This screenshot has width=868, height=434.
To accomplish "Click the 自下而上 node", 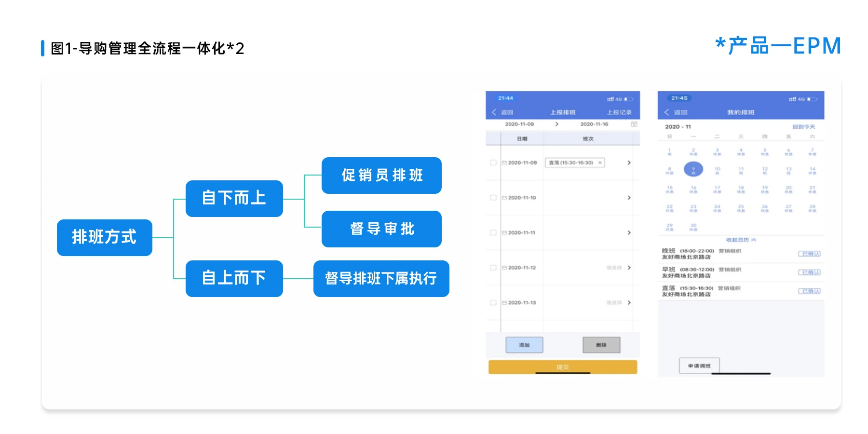I will point(234,198).
